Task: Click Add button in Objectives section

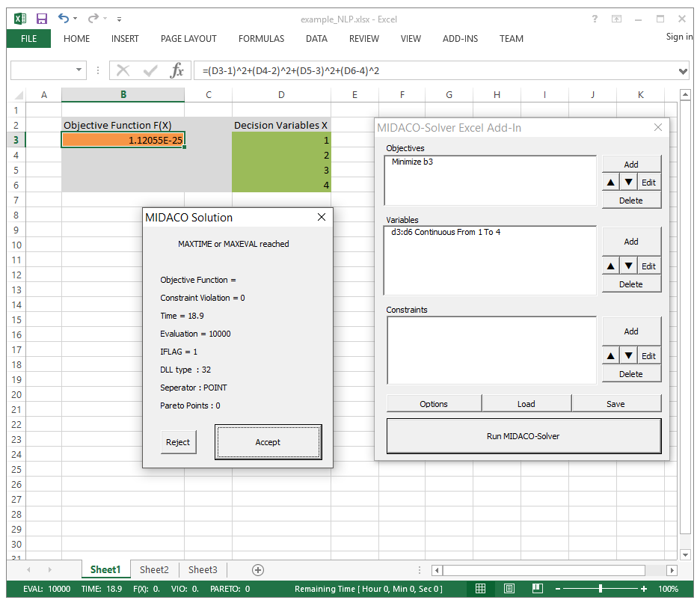Action: point(630,165)
